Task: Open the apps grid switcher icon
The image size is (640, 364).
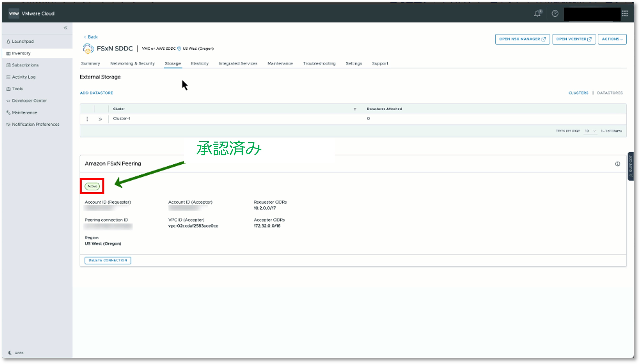Action: pos(625,13)
